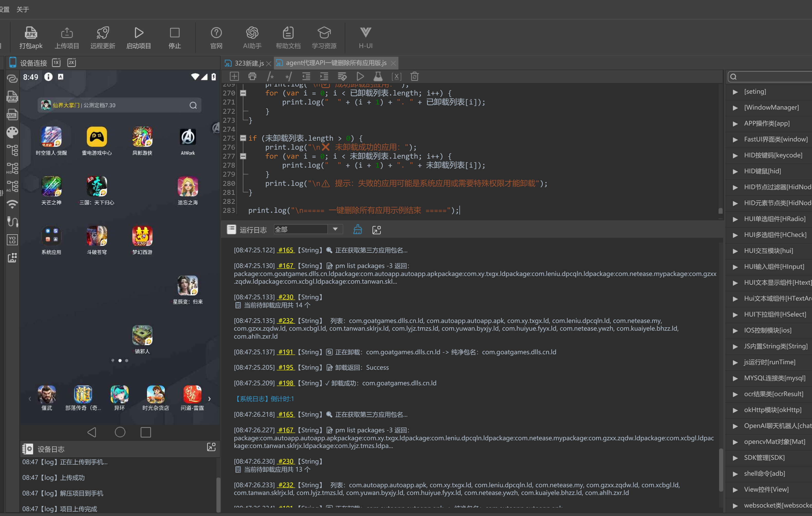This screenshot has height=516, width=812.
Task: Open the AI助手 assistant
Action: pos(252,38)
